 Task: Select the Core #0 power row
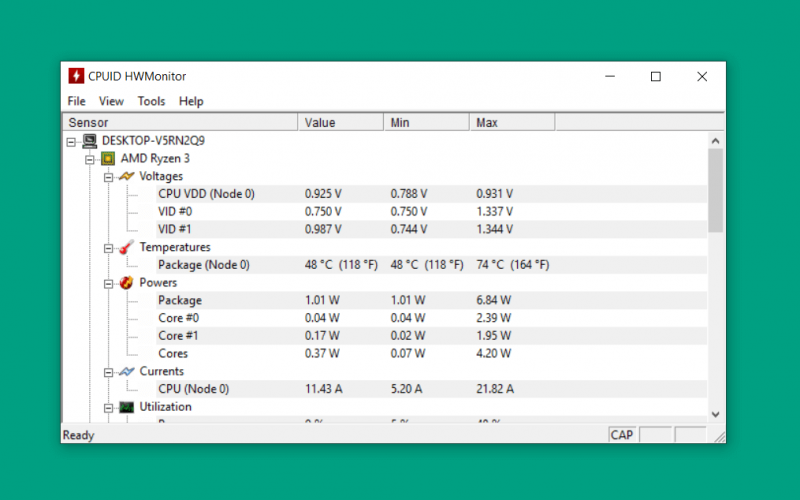tap(431, 318)
